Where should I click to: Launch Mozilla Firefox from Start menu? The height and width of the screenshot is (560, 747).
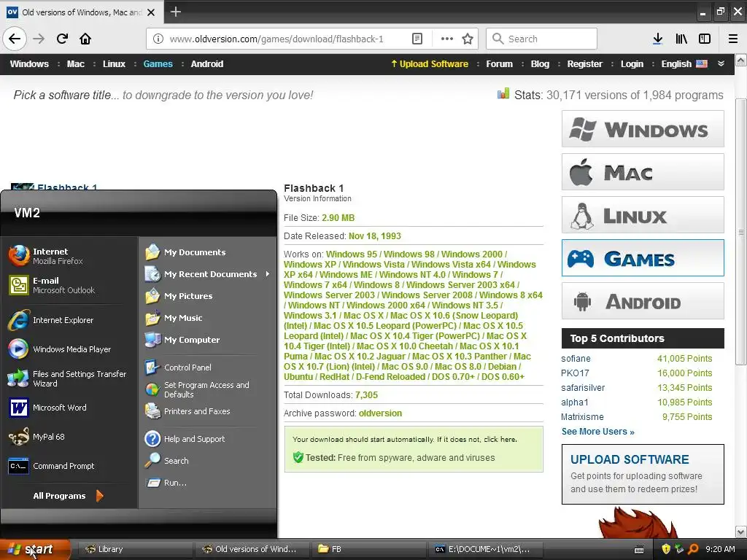(x=69, y=256)
